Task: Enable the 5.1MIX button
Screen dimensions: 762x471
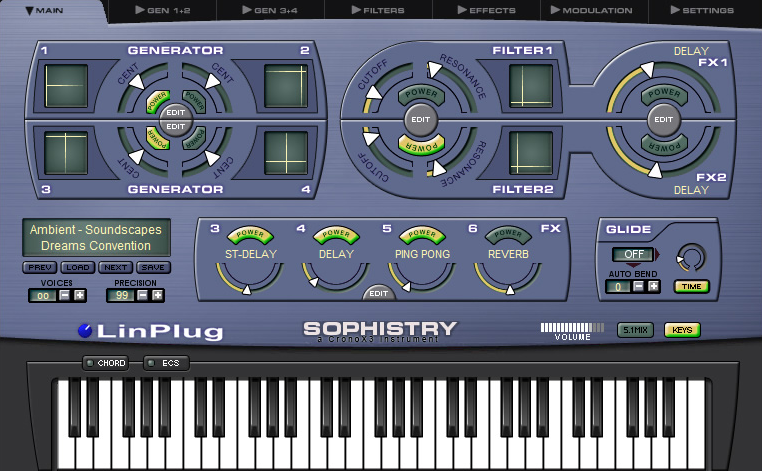Action: pos(634,329)
